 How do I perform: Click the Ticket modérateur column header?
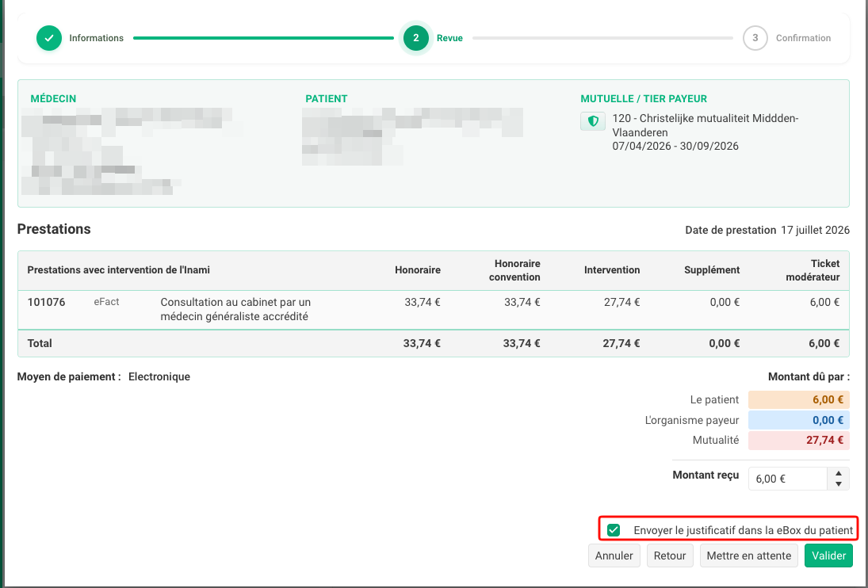813,270
